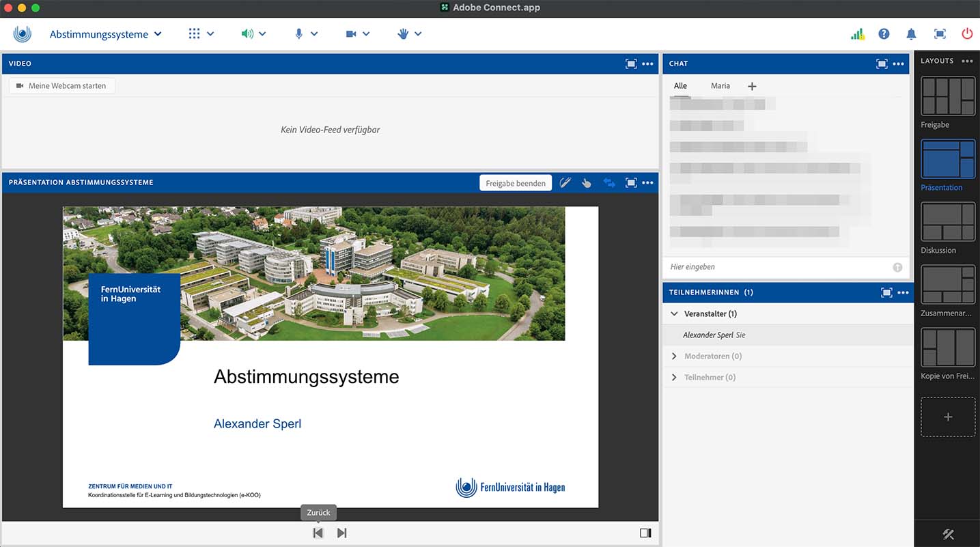Select the Zusammenar... layout thumbnail
The height and width of the screenshot is (547, 980).
[948, 284]
